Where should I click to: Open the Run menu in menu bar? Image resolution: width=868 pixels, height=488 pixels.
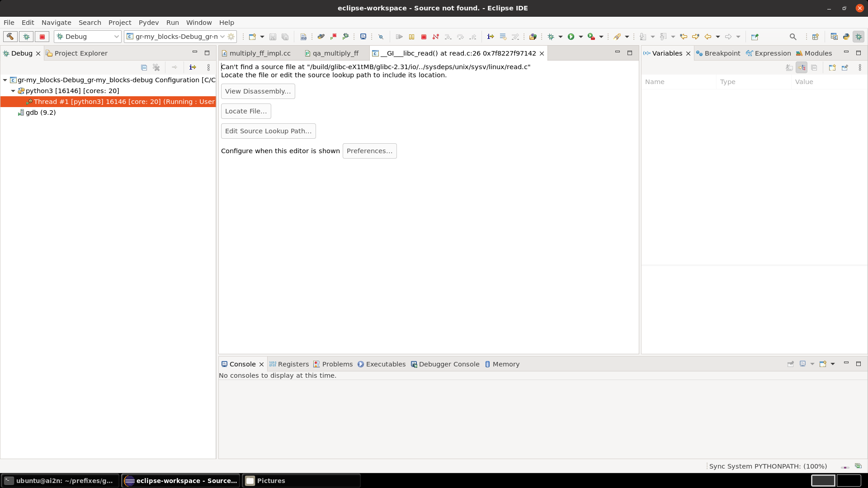tap(172, 23)
